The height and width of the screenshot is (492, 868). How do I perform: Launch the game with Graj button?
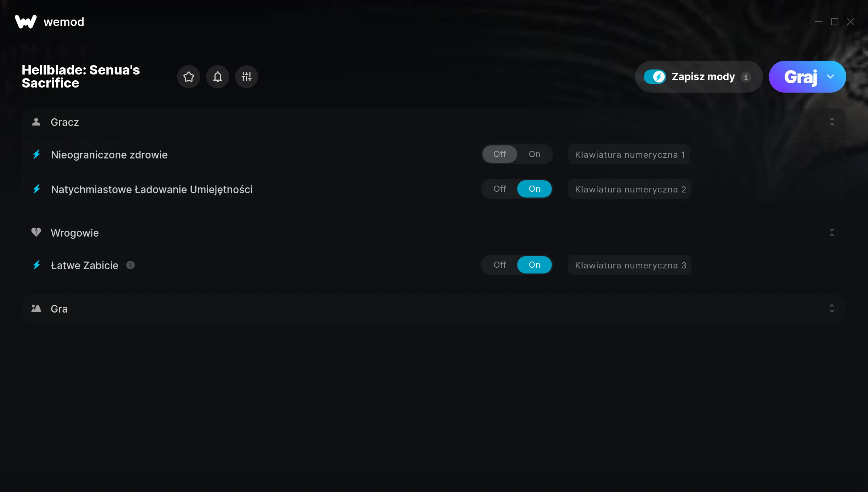pyautogui.click(x=801, y=77)
